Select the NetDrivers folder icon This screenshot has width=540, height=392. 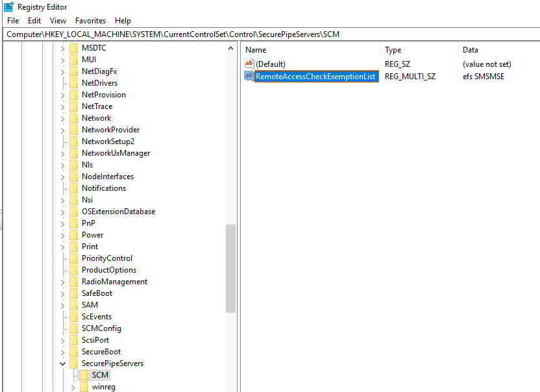[x=73, y=83]
